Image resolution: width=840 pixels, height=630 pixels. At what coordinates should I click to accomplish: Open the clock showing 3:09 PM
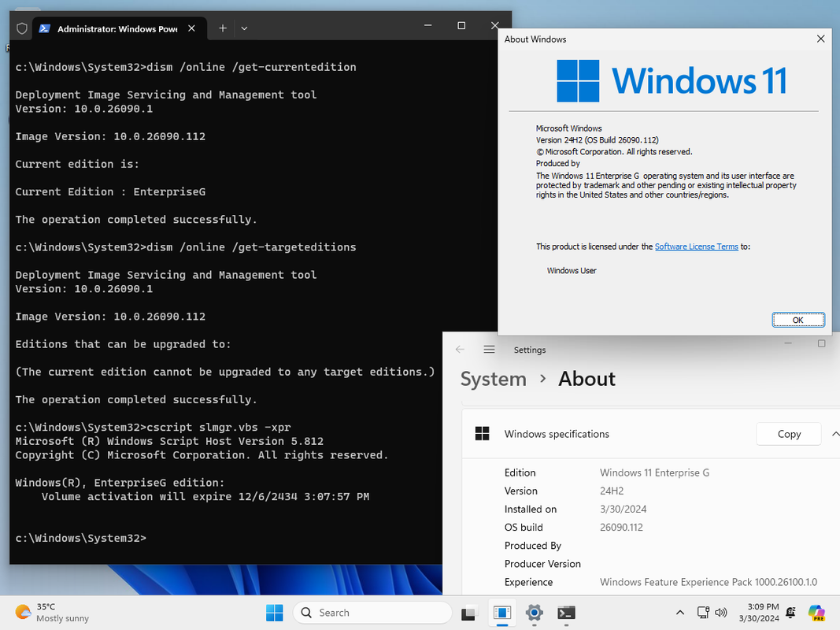(759, 613)
